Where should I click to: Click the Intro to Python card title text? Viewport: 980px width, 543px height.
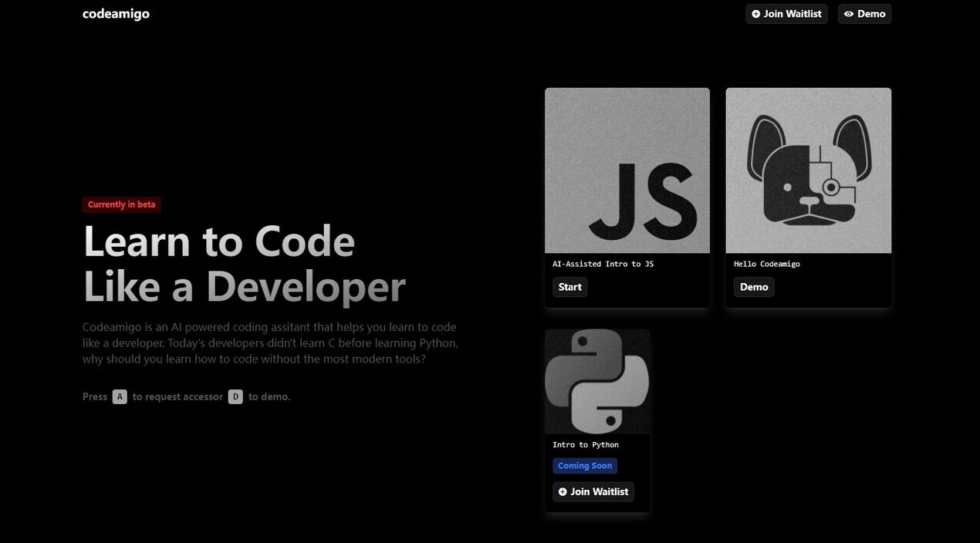586,444
